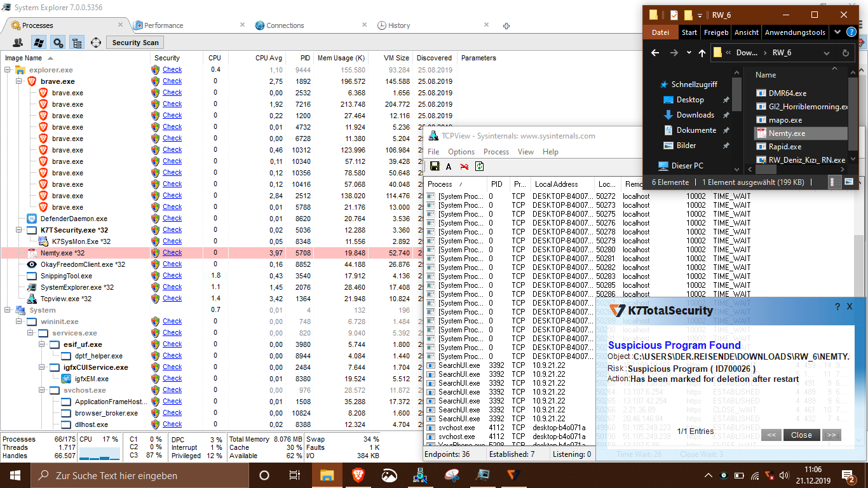
Task: Select Rapid.exe in the RW_6 folder
Action: pos(785,147)
